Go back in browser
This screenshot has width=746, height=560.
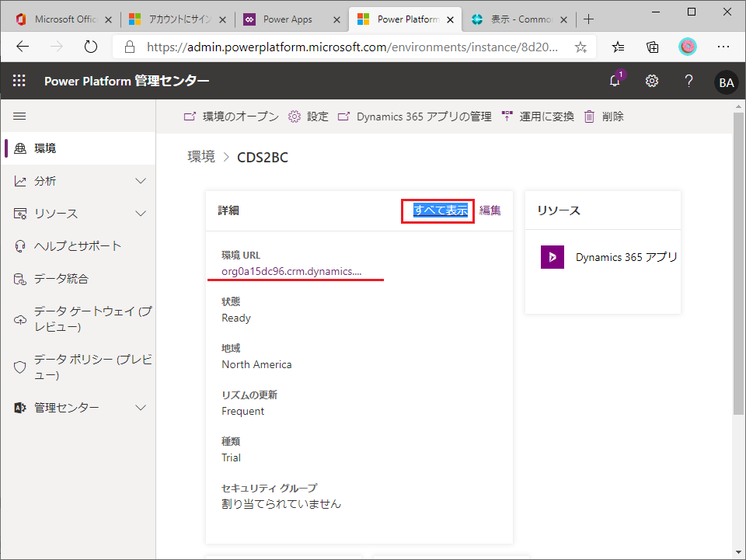coord(23,47)
